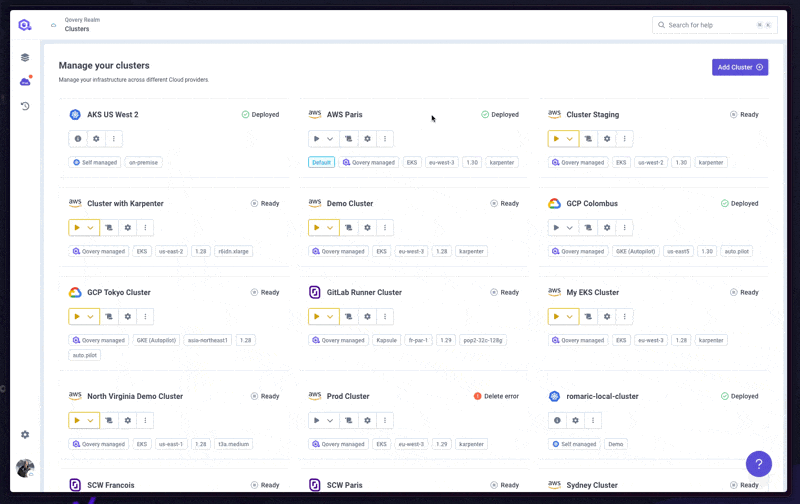Open logs icon of GCP Colombus

click(x=588, y=228)
